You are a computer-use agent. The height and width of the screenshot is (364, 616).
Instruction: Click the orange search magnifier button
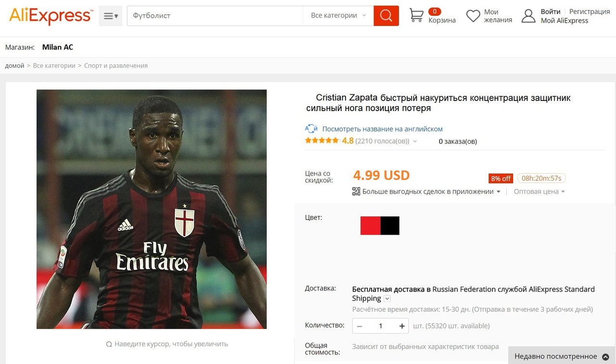click(386, 16)
